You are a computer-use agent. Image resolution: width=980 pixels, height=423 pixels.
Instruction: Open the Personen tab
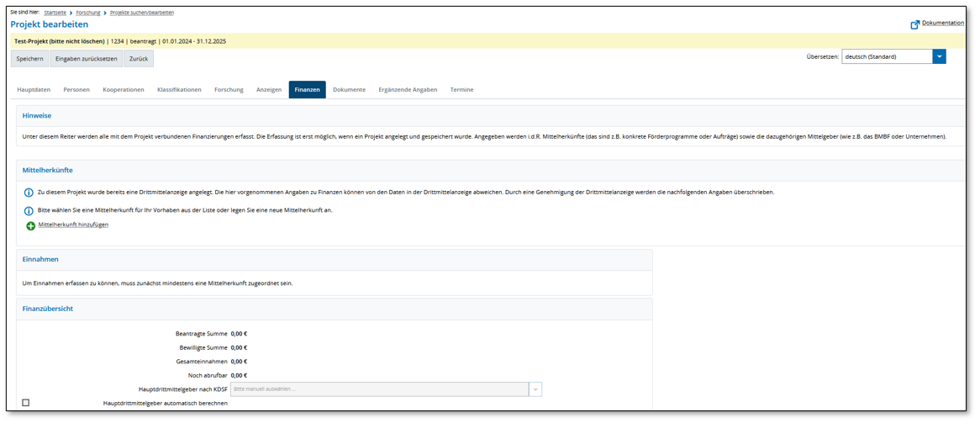(76, 90)
